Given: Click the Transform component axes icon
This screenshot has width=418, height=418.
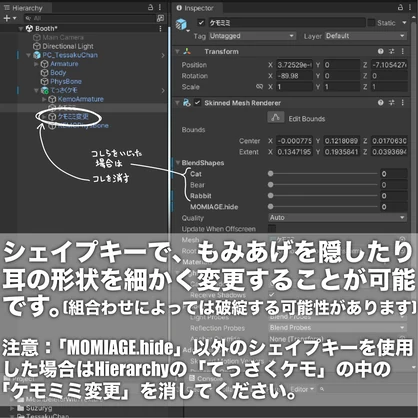Looking at the screenshot, I should click(x=187, y=51).
